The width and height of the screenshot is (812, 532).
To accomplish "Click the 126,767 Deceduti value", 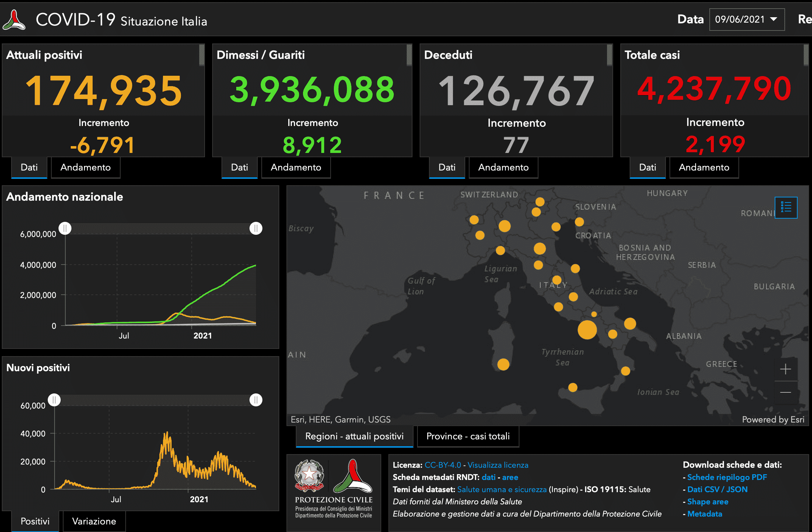I will pos(516,91).
